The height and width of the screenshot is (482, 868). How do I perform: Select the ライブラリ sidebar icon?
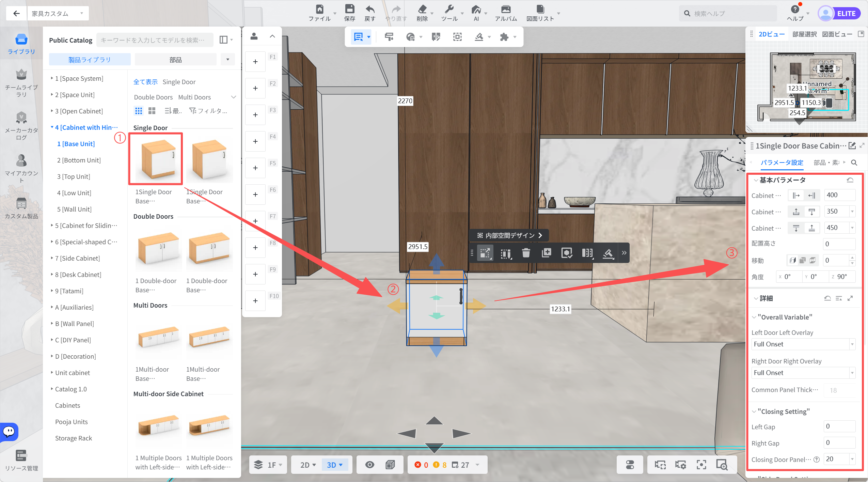(21, 40)
